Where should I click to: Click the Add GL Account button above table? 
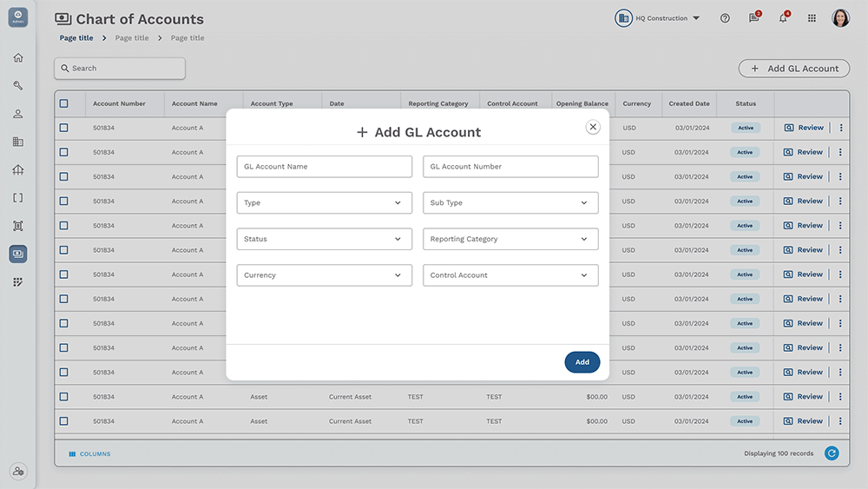coord(794,69)
